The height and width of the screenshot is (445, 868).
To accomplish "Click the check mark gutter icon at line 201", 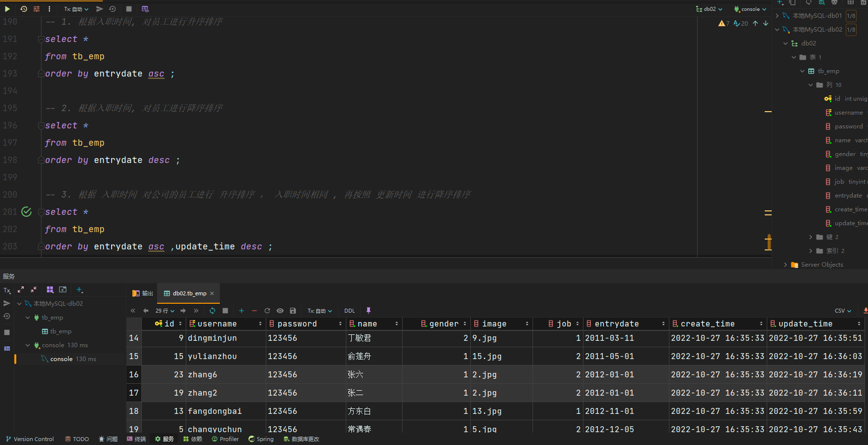I will [27, 212].
